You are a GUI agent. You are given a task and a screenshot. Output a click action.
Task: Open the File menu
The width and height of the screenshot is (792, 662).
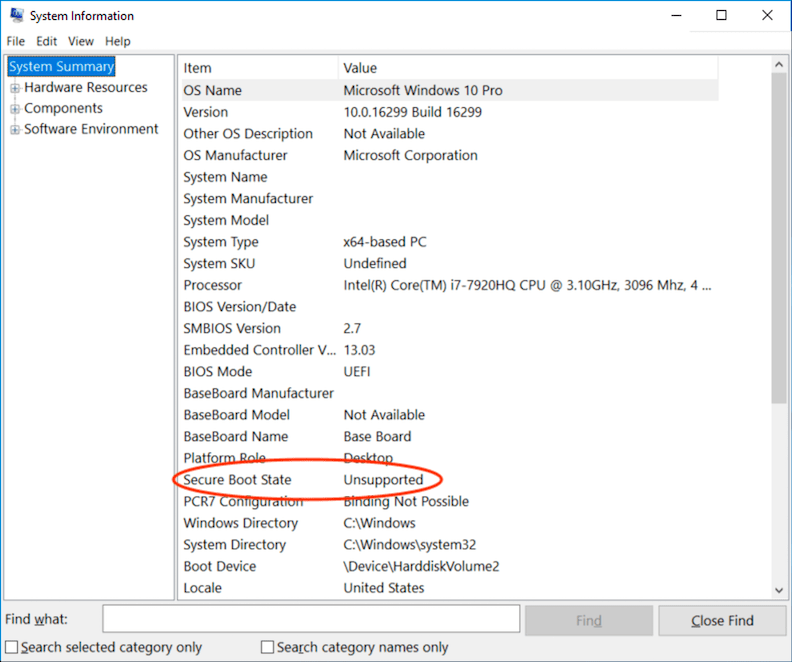tap(15, 41)
